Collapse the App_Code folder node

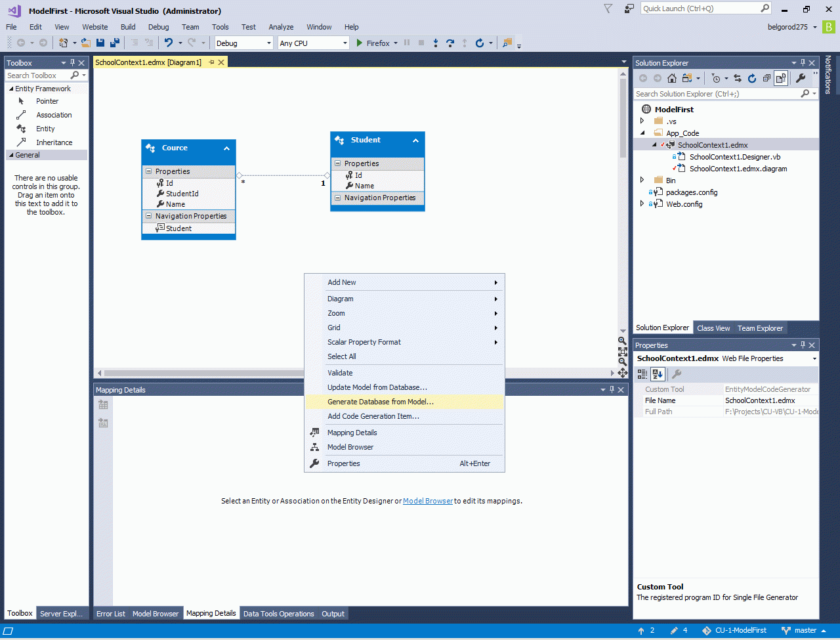pos(642,133)
